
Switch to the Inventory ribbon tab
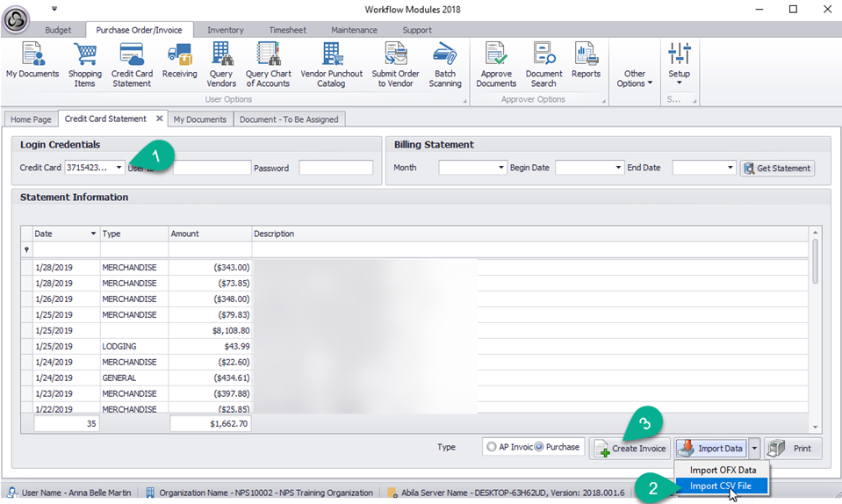click(225, 30)
